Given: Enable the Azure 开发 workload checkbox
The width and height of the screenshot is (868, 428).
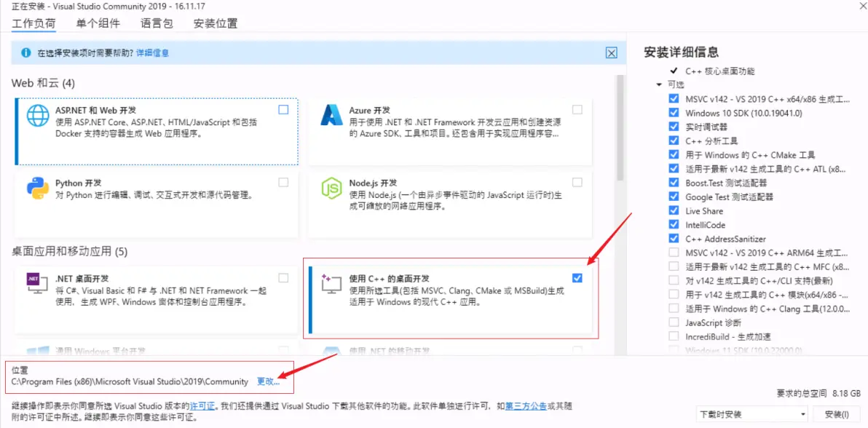Looking at the screenshot, I should coord(577,110).
